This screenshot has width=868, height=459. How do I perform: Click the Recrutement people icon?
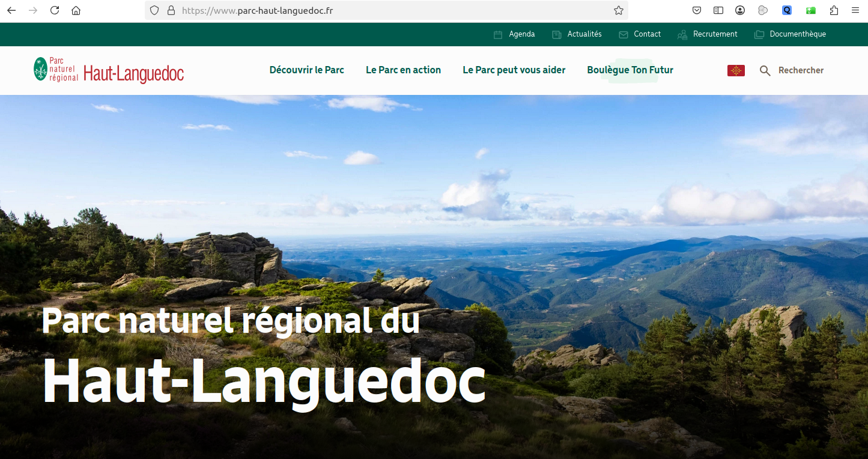click(682, 35)
